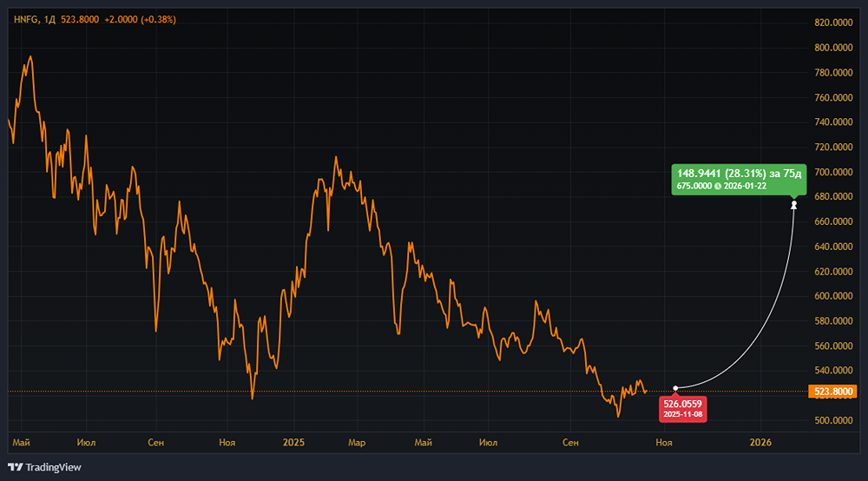
Task: Click the 2025 year label on time axis
Action: [x=293, y=442]
